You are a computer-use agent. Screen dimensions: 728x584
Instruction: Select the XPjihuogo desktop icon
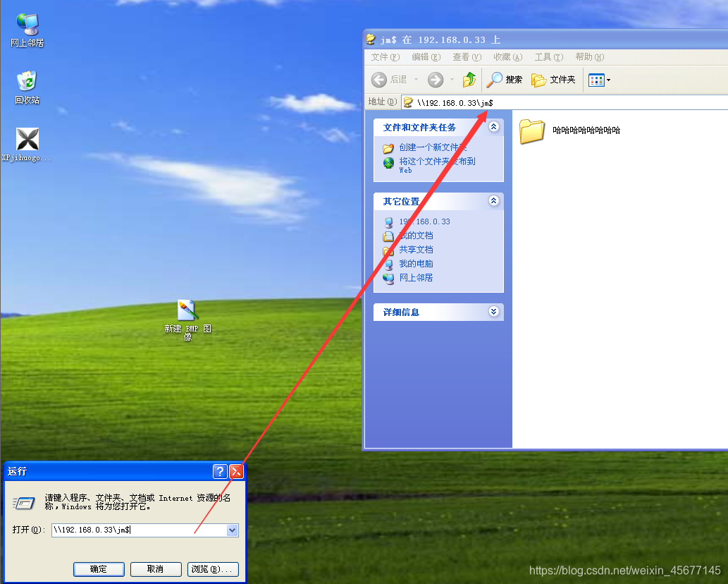pyautogui.click(x=27, y=145)
